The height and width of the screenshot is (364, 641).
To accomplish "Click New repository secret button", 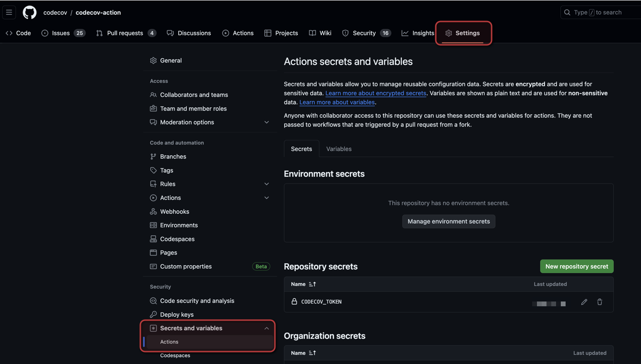I will 577,266.
